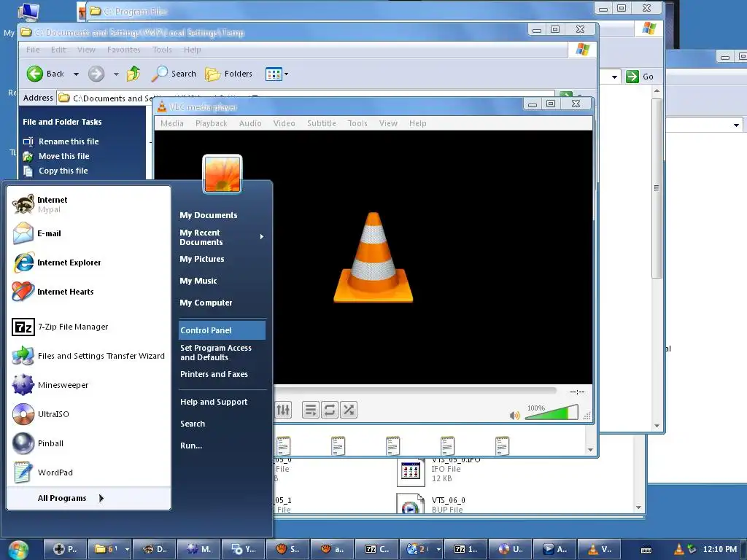This screenshot has height=560, width=747.
Task: Switch to UltraISO taskbar button
Action: [511, 549]
